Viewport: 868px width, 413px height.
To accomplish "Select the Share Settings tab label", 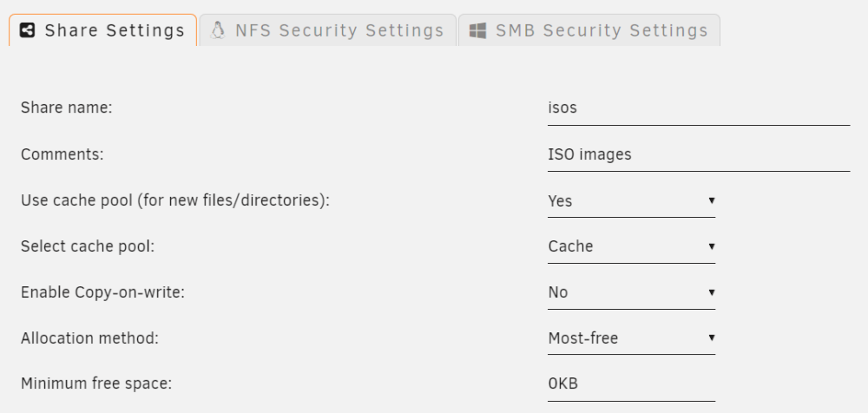I will 115,30.
